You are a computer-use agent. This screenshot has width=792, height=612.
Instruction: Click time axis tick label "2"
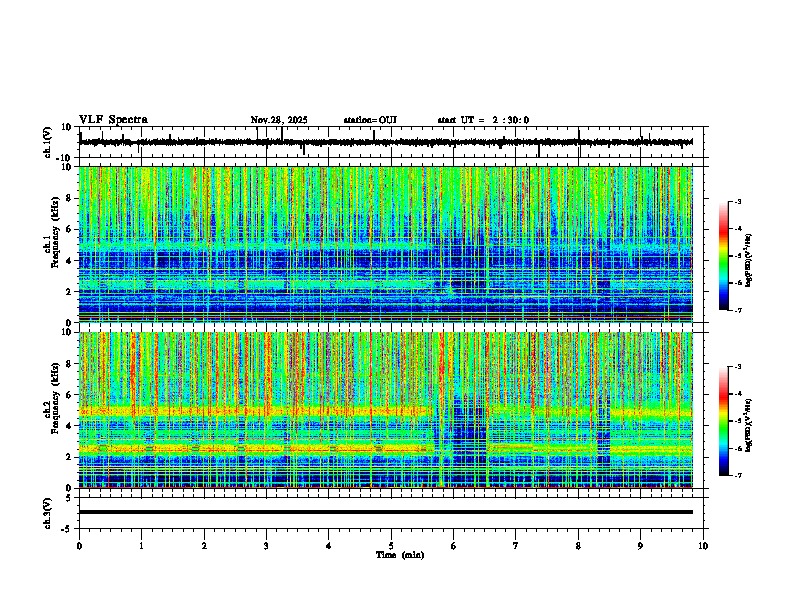click(x=204, y=546)
